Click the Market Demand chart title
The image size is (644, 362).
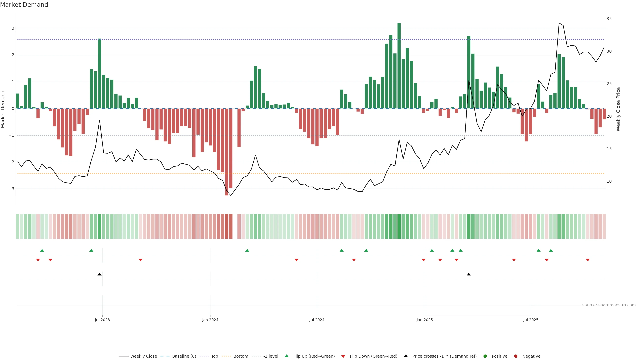[x=24, y=5]
